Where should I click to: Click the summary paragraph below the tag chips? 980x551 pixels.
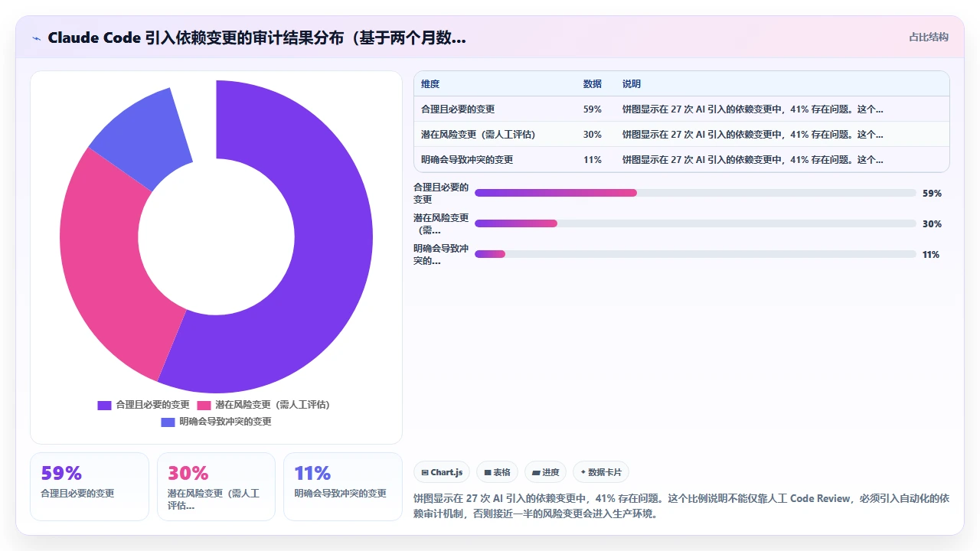click(x=681, y=506)
